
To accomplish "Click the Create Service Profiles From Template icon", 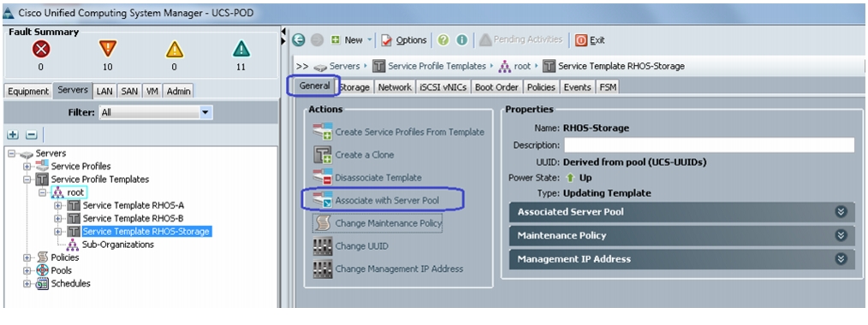I will [x=323, y=132].
